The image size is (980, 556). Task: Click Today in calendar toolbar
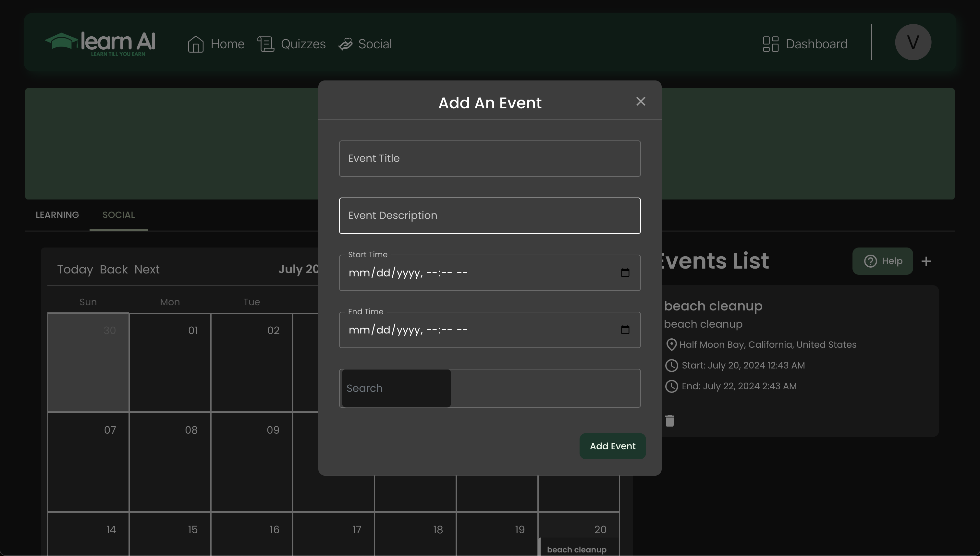point(75,270)
